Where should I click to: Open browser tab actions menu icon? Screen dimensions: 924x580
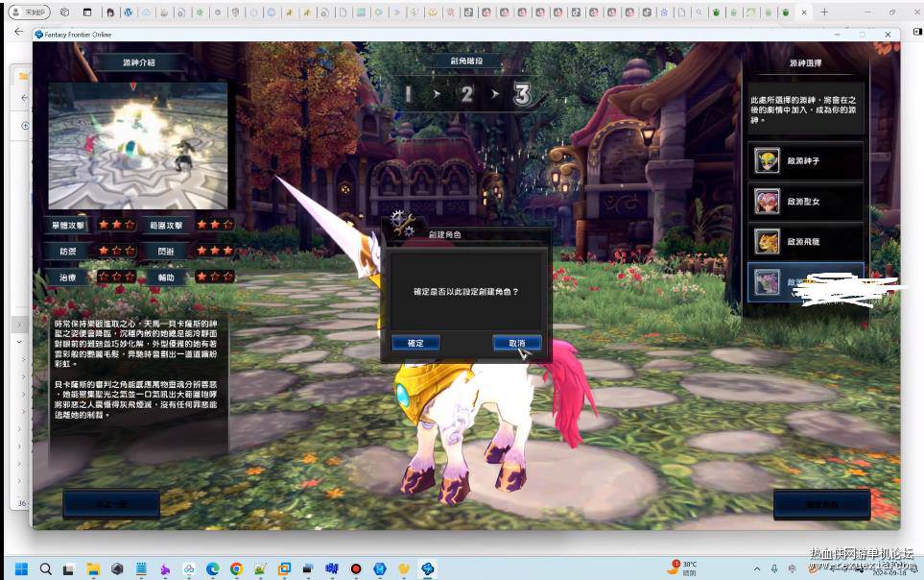click(x=87, y=12)
